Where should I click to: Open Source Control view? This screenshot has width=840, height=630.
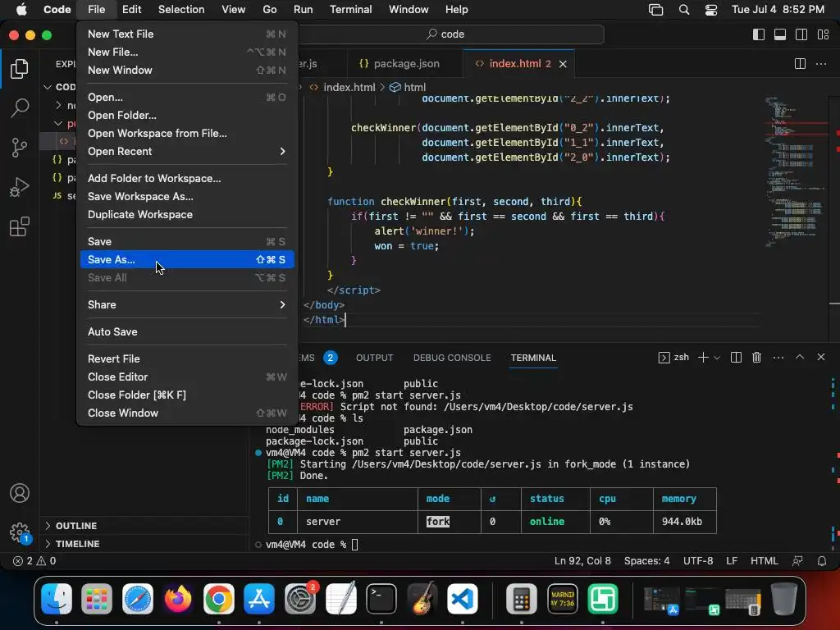click(20, 148)
